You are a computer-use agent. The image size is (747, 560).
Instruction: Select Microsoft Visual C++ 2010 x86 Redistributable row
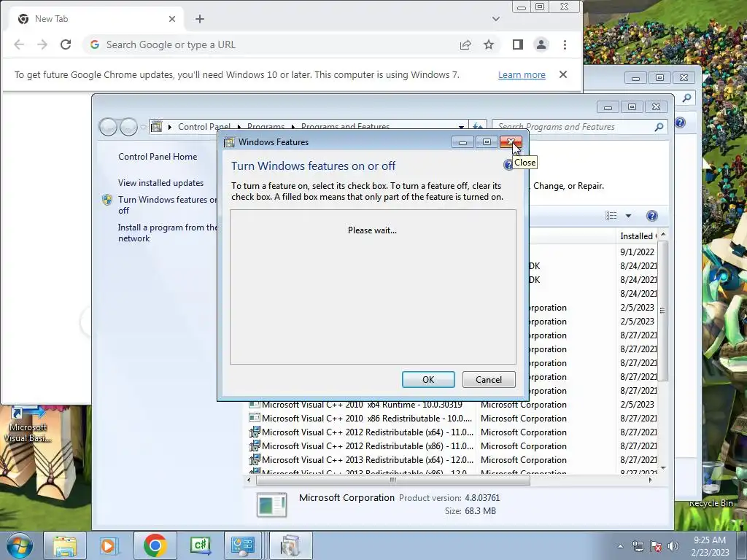click(452, 419)
